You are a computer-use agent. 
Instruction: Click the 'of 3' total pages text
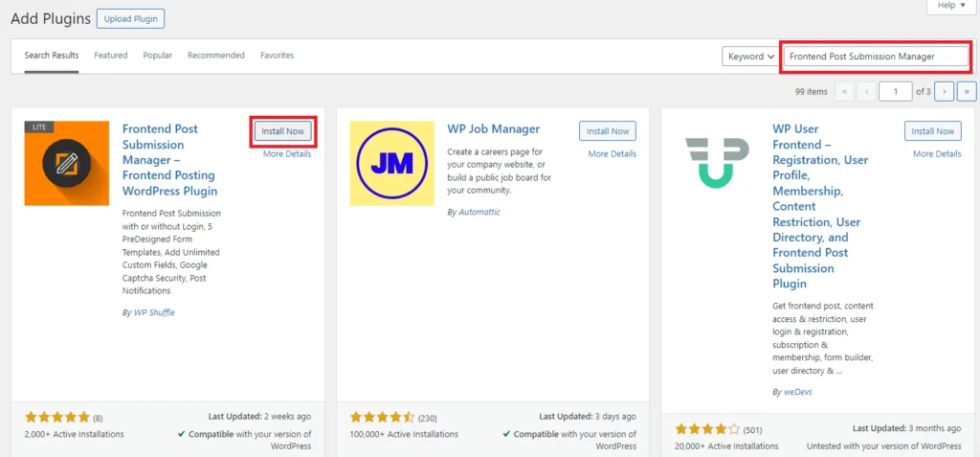[924, 91]
